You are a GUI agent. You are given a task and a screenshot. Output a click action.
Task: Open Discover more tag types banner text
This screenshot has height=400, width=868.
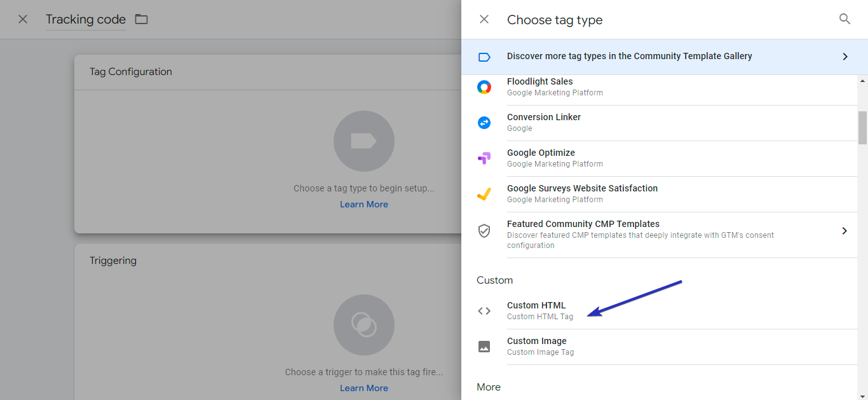tap(629, 56)
